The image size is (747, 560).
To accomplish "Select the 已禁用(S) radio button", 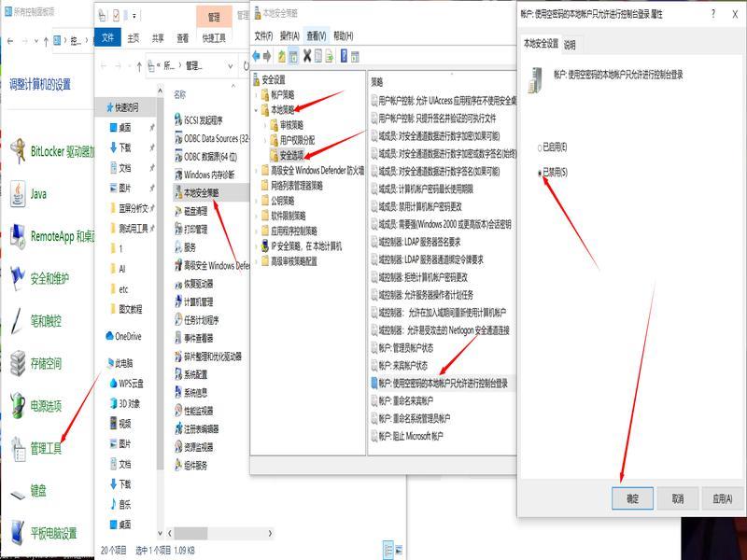I will coord(539,173).
